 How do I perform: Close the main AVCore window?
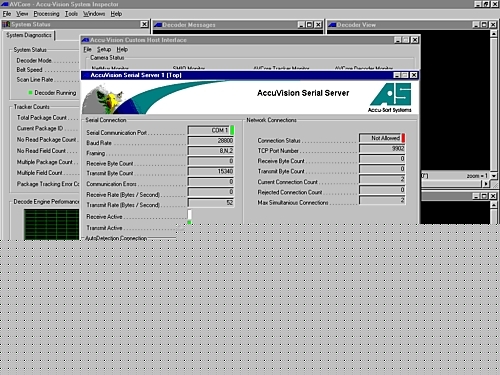(x=494, y=4)
